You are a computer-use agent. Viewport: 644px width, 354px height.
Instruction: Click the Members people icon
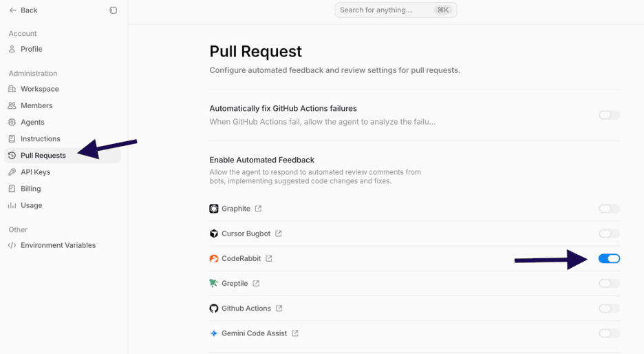pyautogui.click(x=12, y=105)
